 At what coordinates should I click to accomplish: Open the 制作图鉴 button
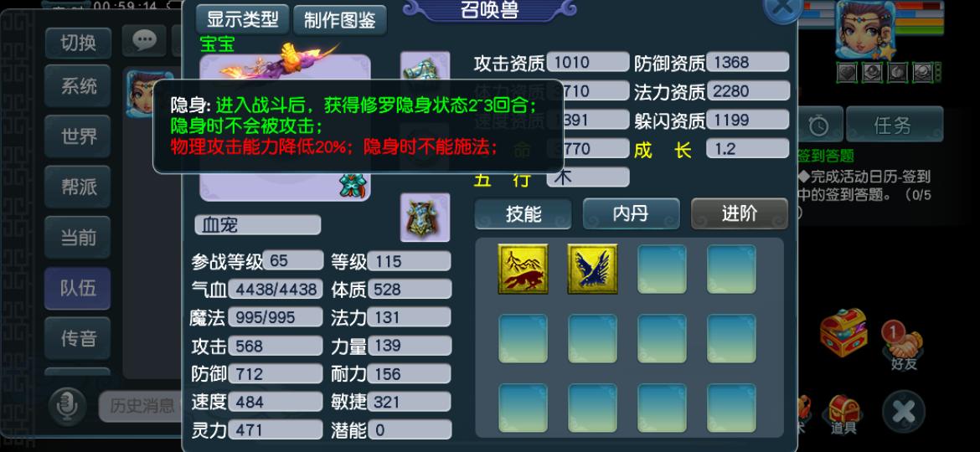click(340, 19)
